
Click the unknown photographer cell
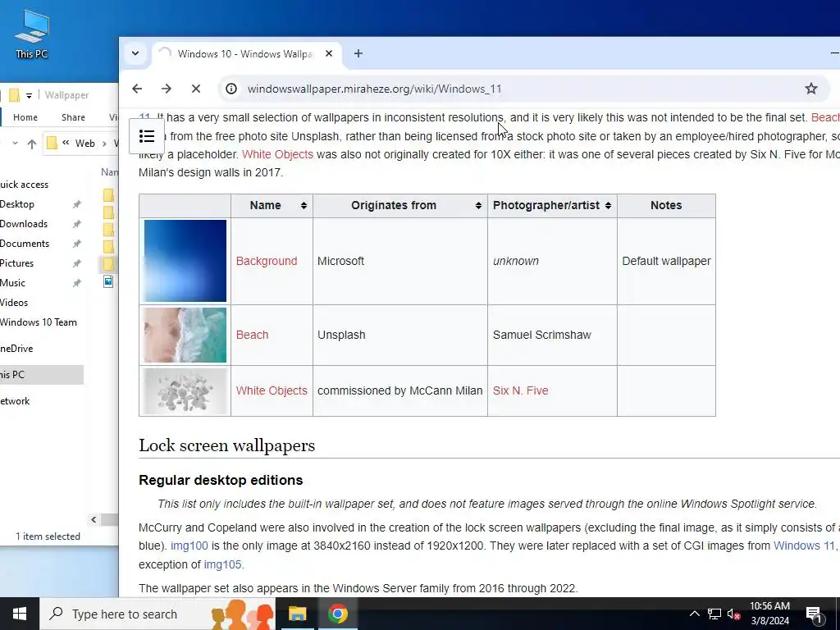pos(552,261)
